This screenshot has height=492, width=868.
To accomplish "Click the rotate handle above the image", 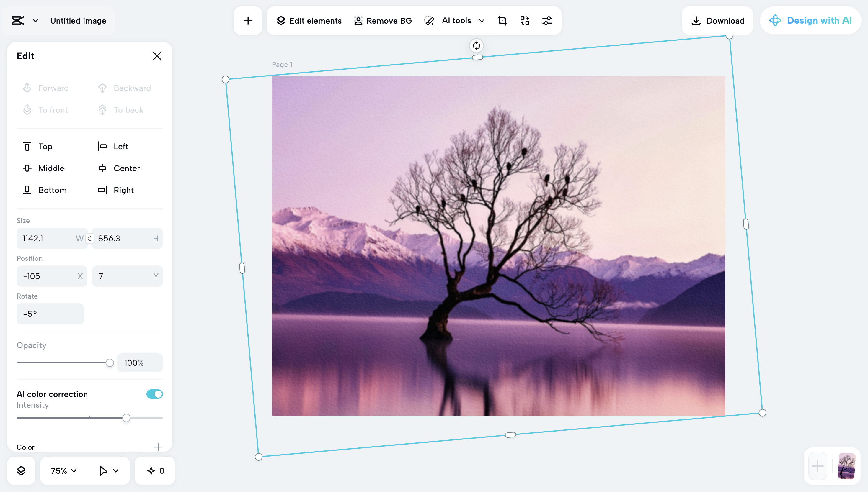I will pyautogui.click(x=477, y=46).
